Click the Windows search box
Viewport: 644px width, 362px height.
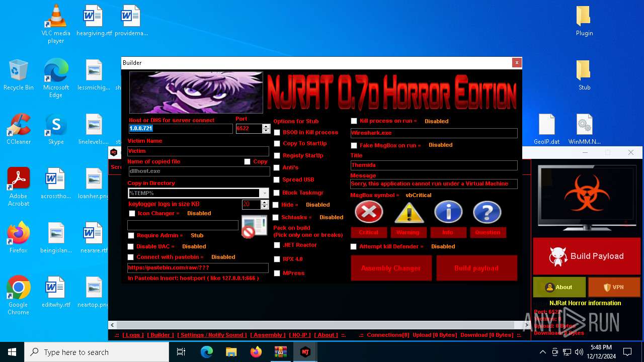pos(97,352)
